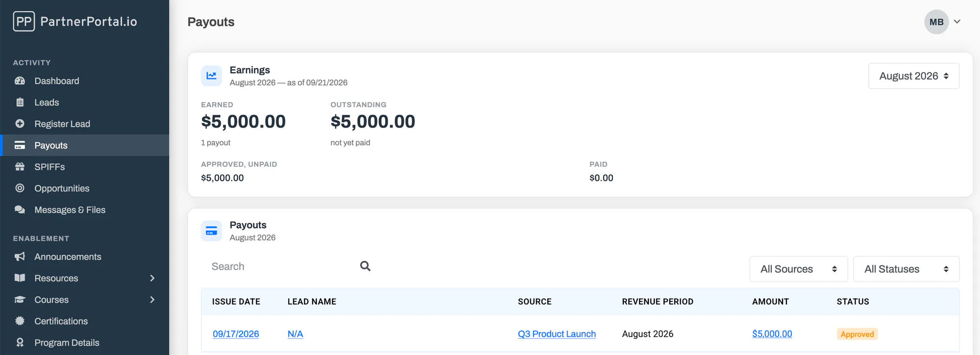Open user menu chevron next to MB
980x355 pixels.
click(957, 22)
